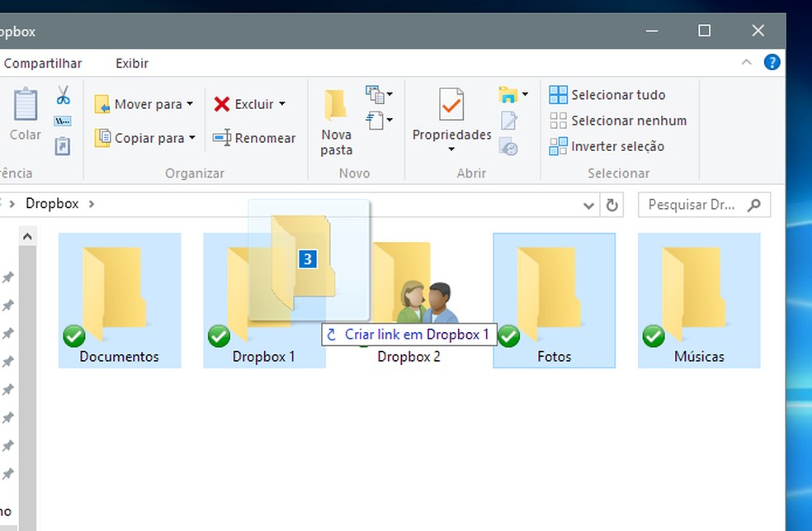The width and height of the screenshot is (812, 531).
Task: Click the Histórico icon in Abrir group
Action: pos(510,148)
